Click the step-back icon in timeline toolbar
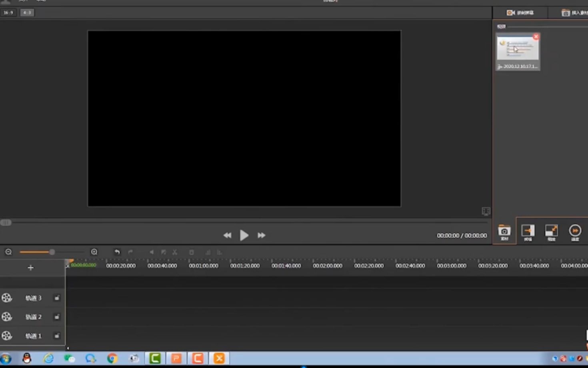The height and width of the screenshot is (368, 588). tap(151, 252)
